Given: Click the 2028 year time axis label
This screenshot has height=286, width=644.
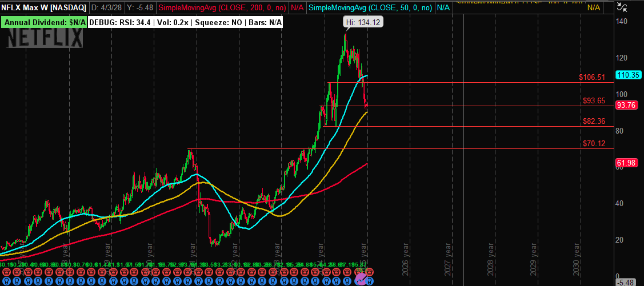Looking at the screenshot, I should [491, 259].
